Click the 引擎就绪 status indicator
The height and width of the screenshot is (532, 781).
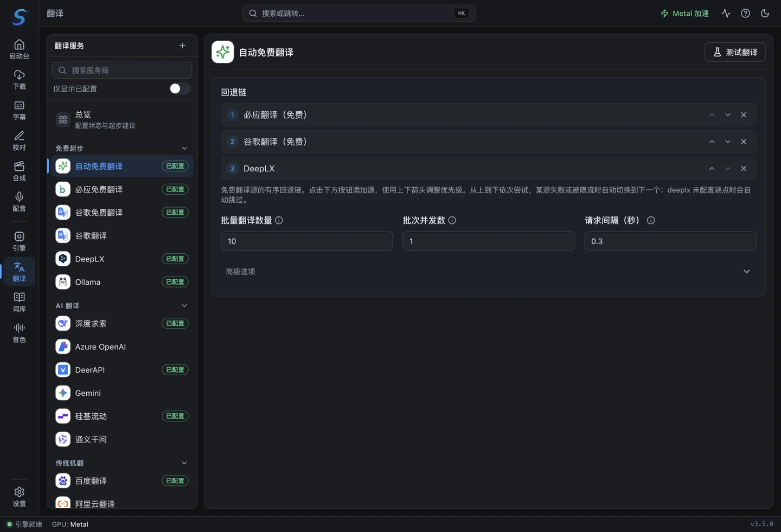pos(24,524)
